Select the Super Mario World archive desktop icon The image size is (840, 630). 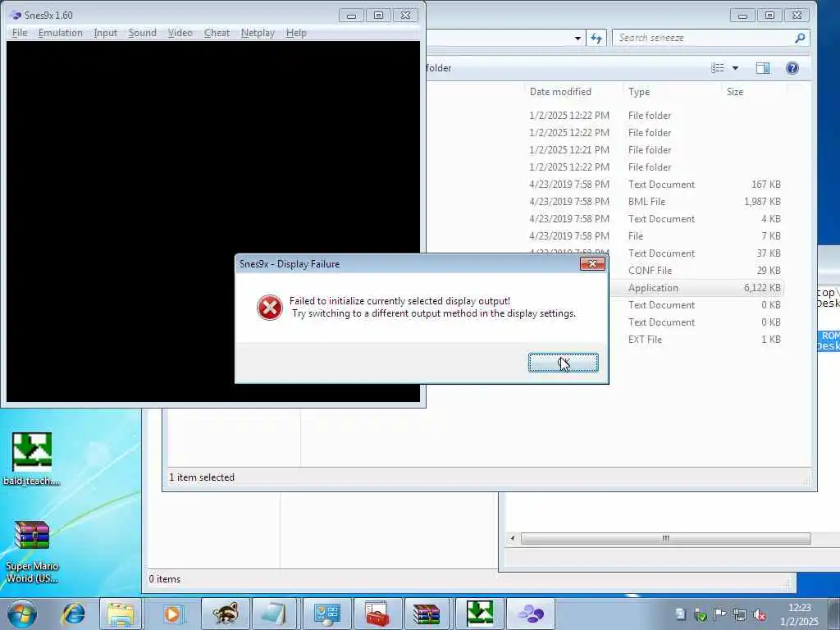(32, 552)
